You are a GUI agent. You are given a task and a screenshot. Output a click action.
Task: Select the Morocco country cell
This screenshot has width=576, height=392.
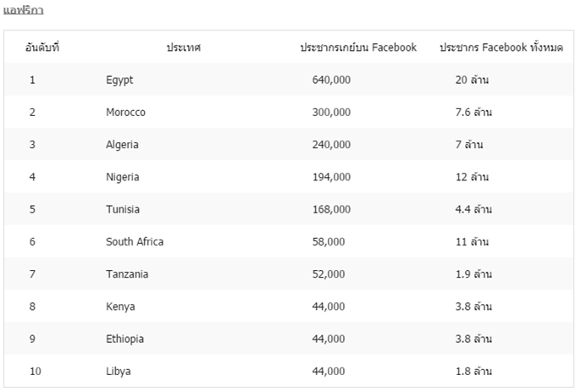(125, 113)
